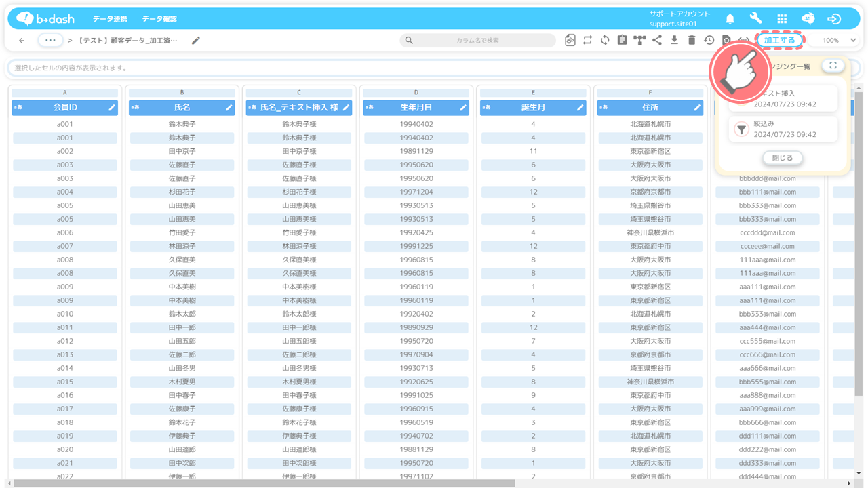Edit the 氏名 column with pencil icon
Image resolution: width=868 pixels, height=488 pixels.
point(229,107)
